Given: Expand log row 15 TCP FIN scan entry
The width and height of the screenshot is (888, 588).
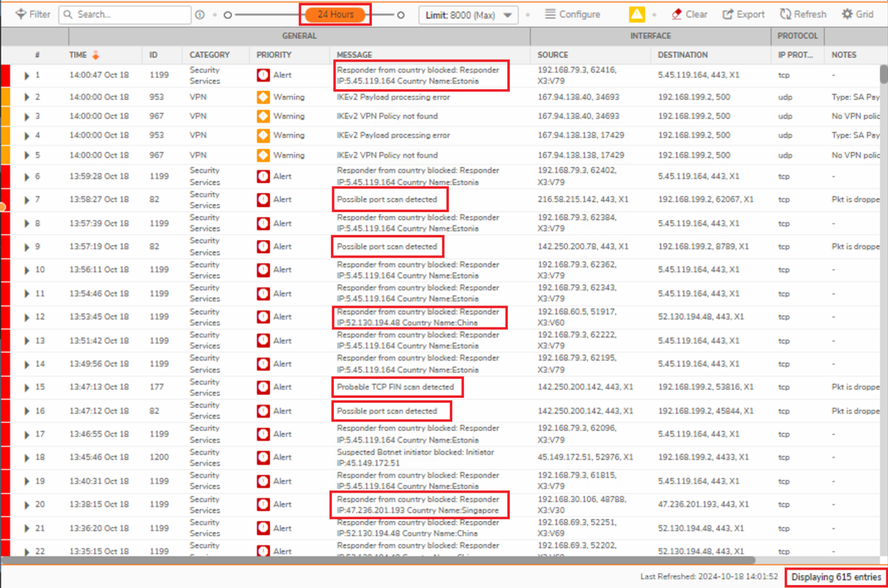Looking at the screenshot, I should point(27,388).
